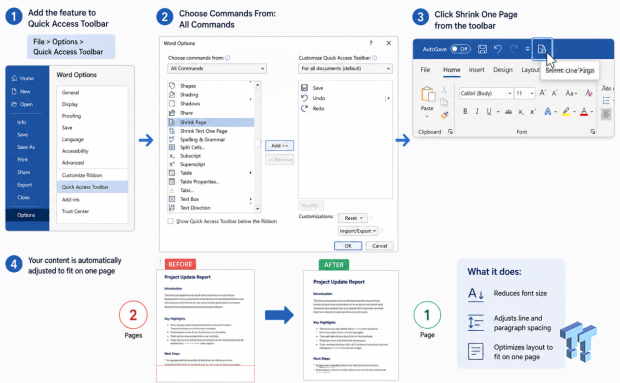620x383 pixels.
Task: Click the Copy icon in Clipboard group
Action: 444,102
